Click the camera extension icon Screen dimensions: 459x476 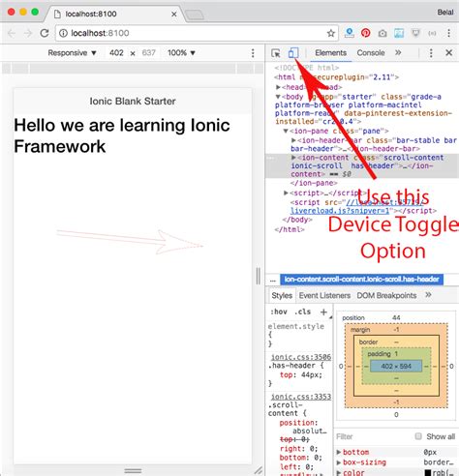382,33
